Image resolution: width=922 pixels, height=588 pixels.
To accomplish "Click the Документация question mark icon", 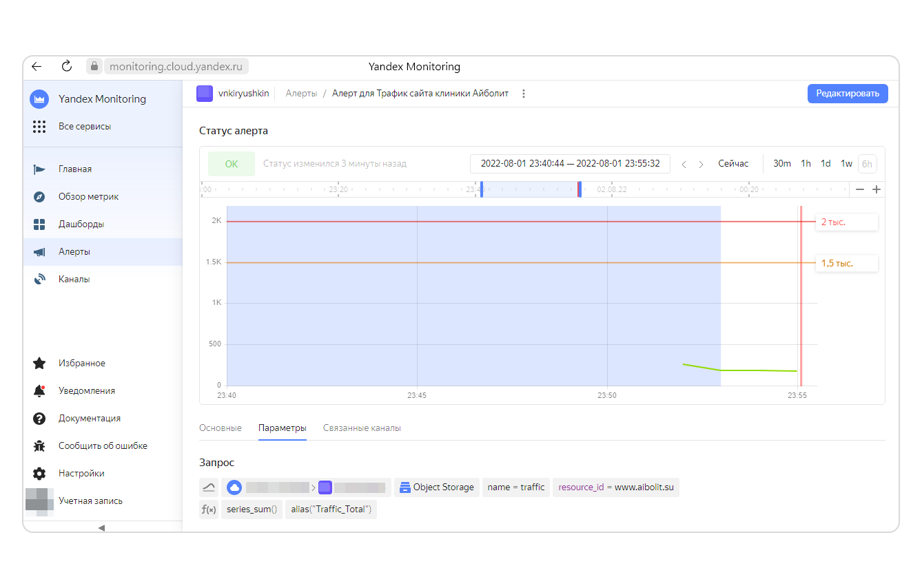I will (39, 419).
